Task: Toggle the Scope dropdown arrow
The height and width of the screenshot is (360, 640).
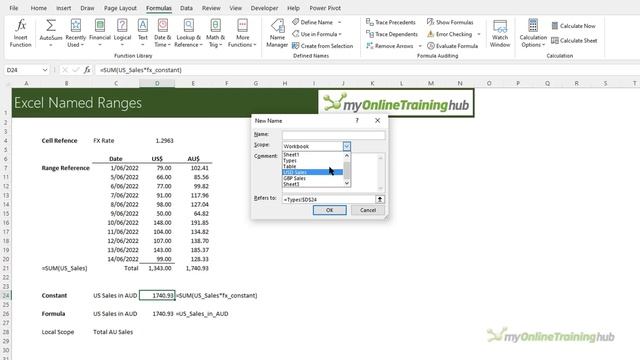Action: click(x=347, y=146)
